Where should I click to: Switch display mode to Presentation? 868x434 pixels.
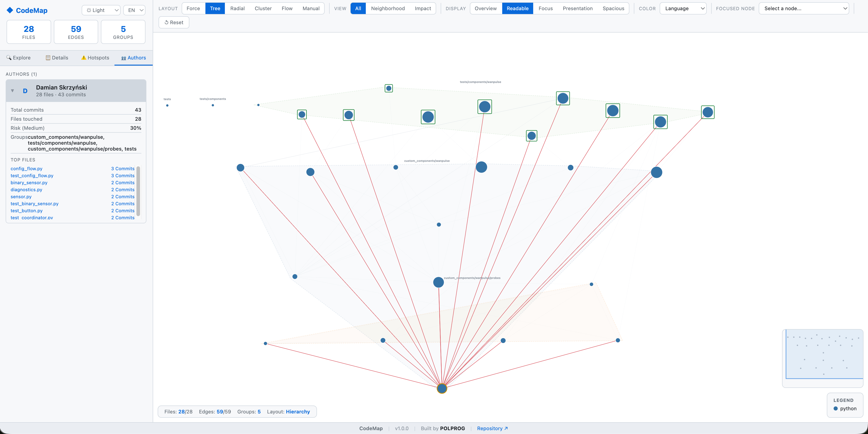pyautogui.click(x=577, y=8)
